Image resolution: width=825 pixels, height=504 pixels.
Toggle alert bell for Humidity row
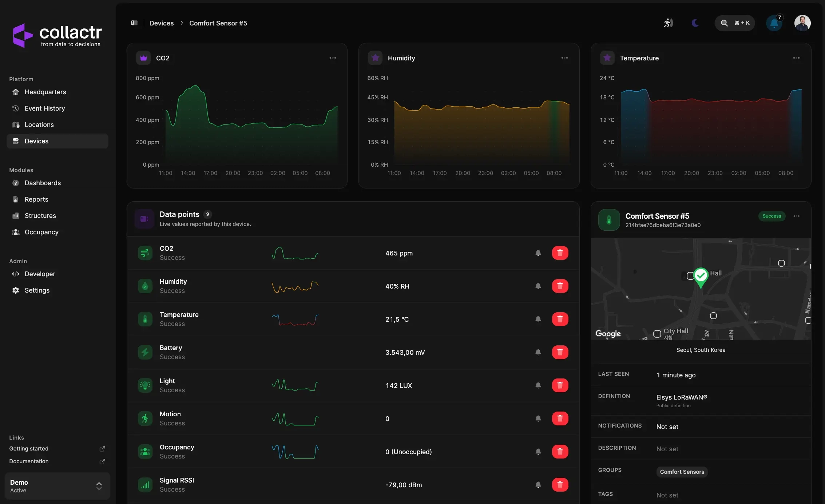point(538,286)
